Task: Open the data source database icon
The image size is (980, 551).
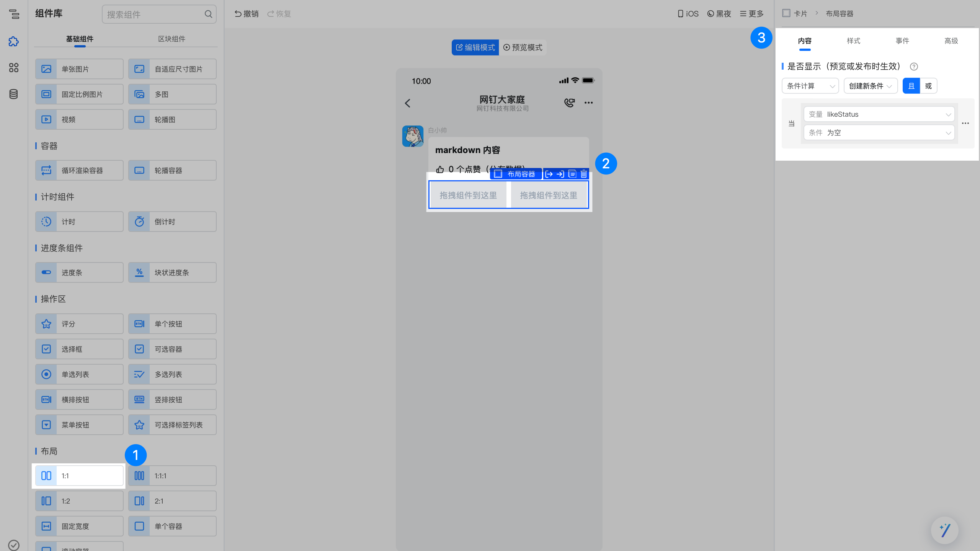Action: (14, 94)
